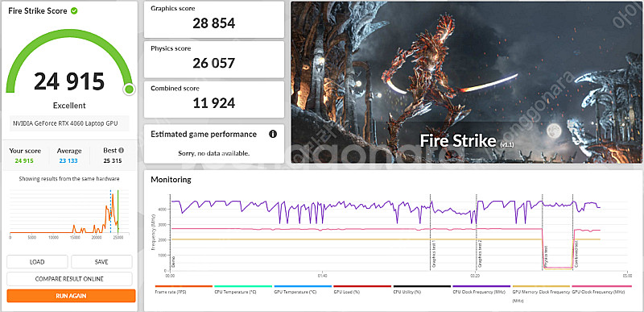Load a saved result with LOAD button
The image size is (644, 312).
click(x=37, y=262)
